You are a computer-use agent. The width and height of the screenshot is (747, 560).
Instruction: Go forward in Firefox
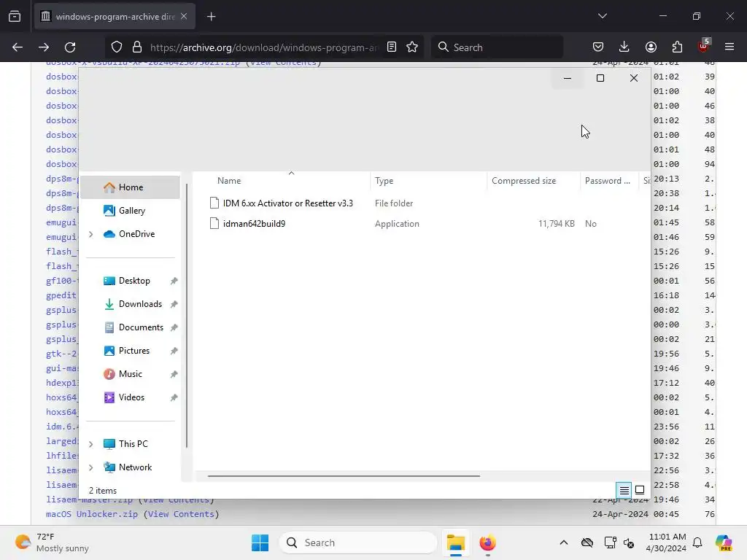44,47
